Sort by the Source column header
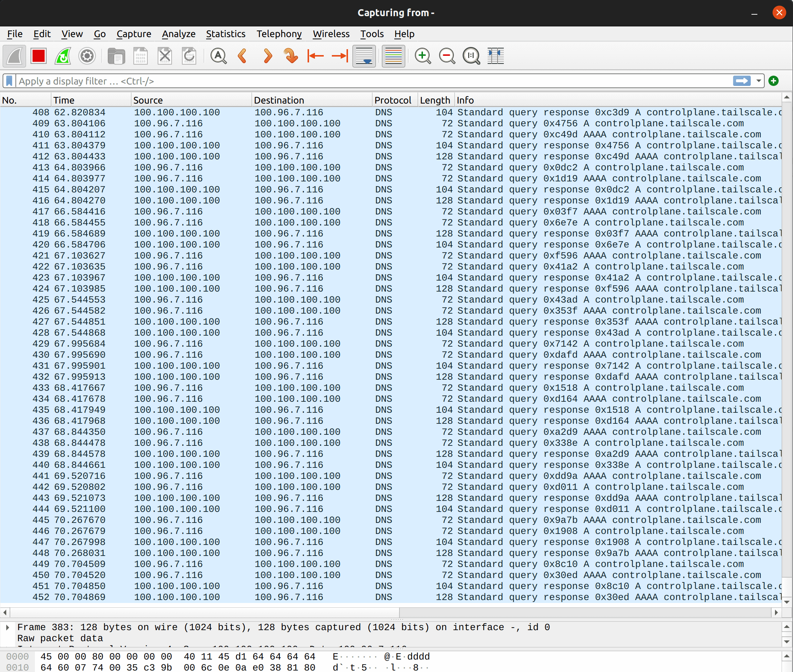 [x=191, y=100]
